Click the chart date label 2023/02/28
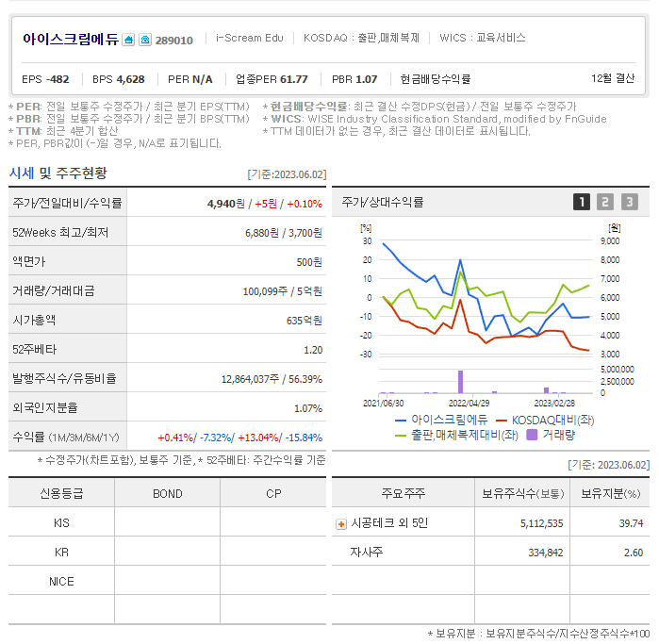The image size is (659, 644). pyautogui.click(x=554, y=404)
